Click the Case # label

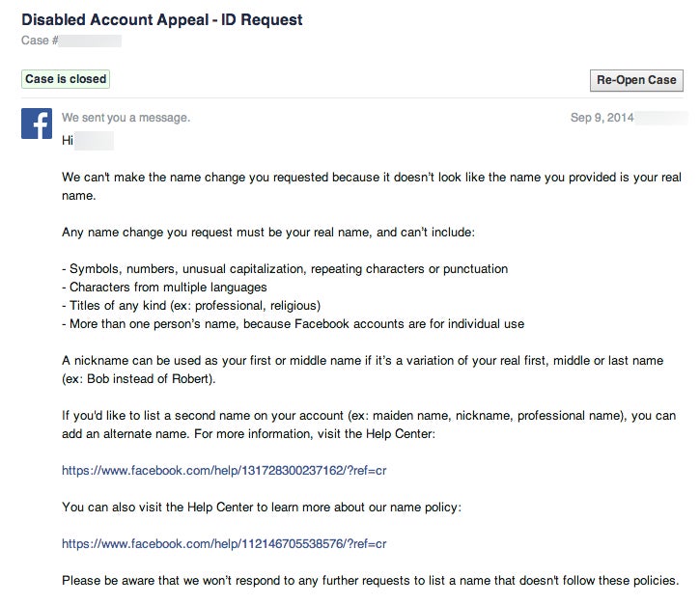tap(41, 41)
